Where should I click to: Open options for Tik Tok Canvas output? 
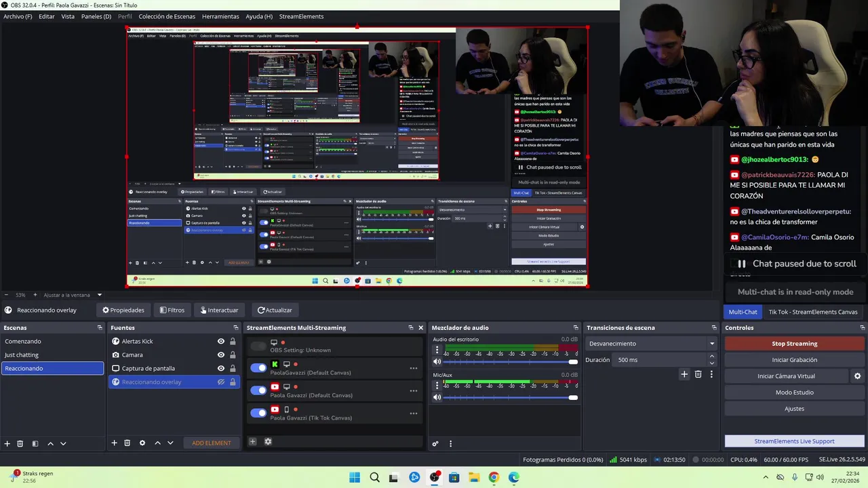[413, 413]
